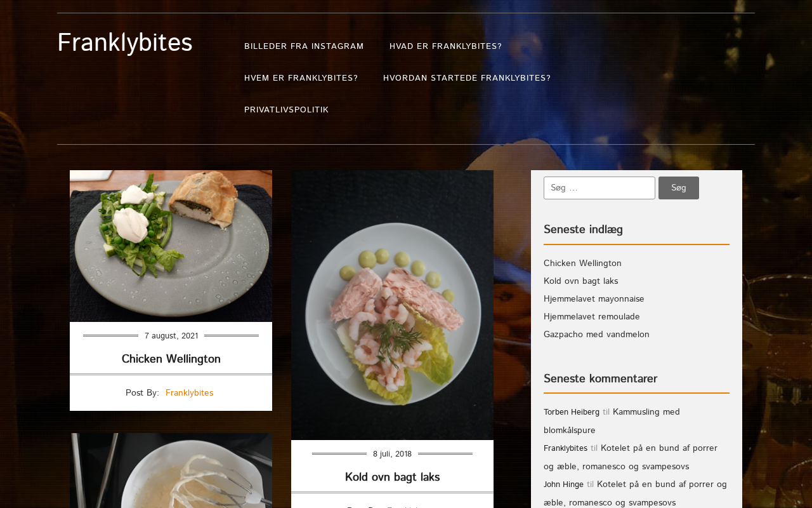This screenshot has width=812, height=508.
Task: Open Chicken Wellington in Seneste indlæg
Action: [582, 264]
